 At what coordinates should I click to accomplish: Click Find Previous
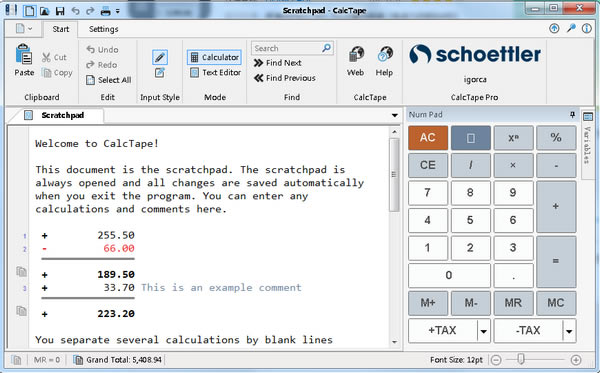pos(285,78)
